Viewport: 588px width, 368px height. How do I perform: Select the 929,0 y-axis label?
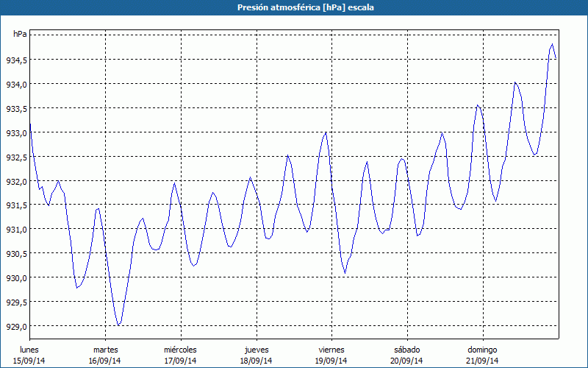pos(18,327)
